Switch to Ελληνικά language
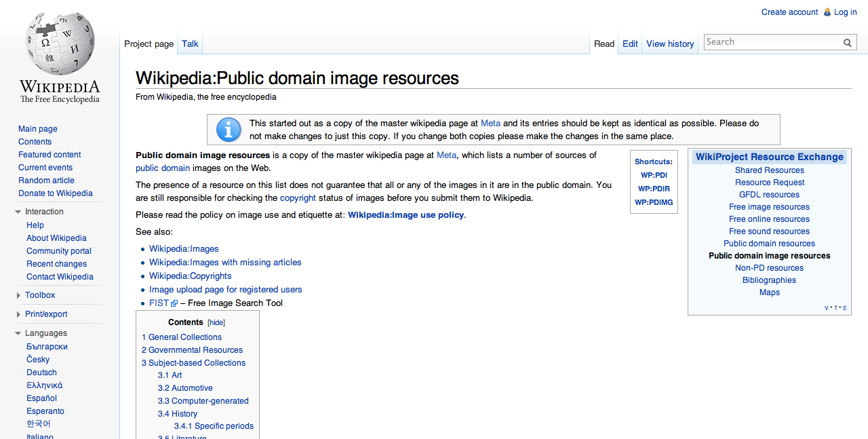The width and height of the screenshot is (868, 439). pyautogui.click(x=44, y=385)
